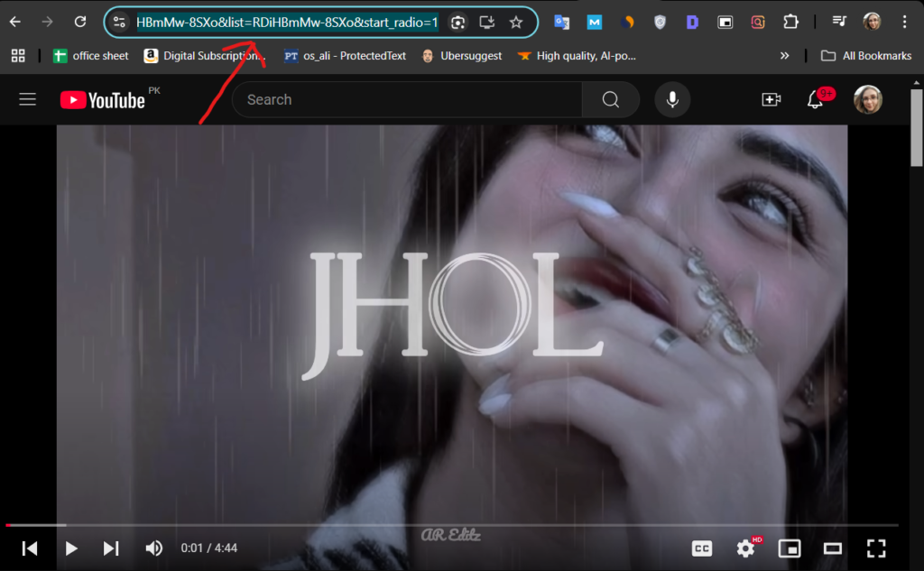Open the media control icon in toolbar

839,22
